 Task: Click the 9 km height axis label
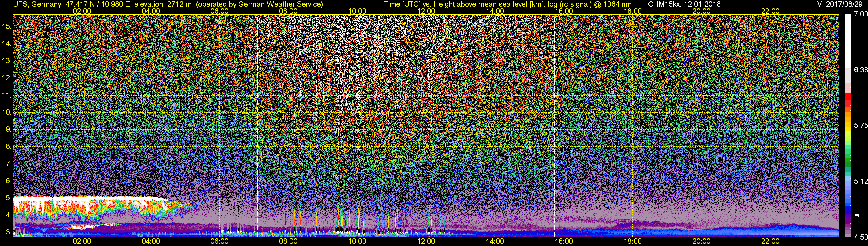pos(8,129)
